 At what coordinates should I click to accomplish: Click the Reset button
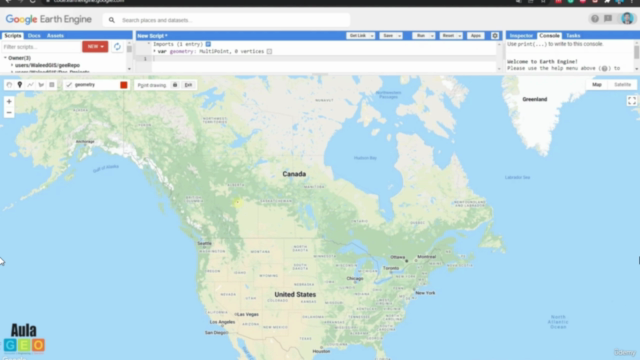tap(448, 36)
